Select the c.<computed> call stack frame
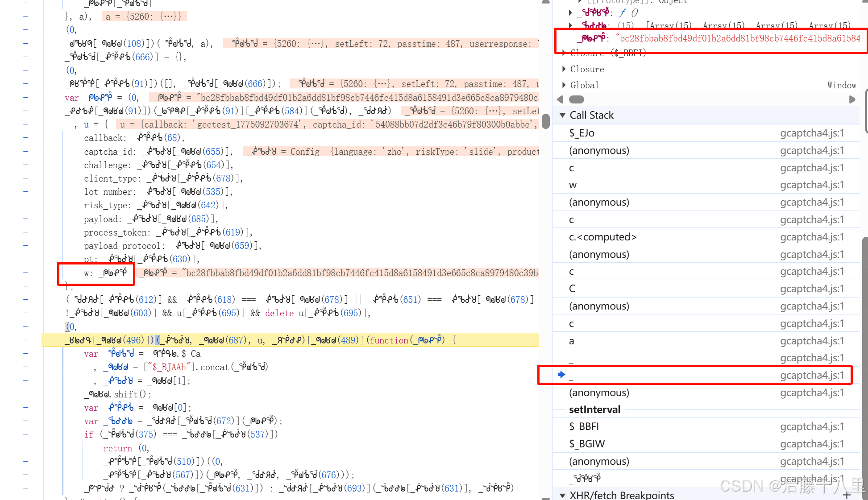Screen dimensions: 868x500 602,237
